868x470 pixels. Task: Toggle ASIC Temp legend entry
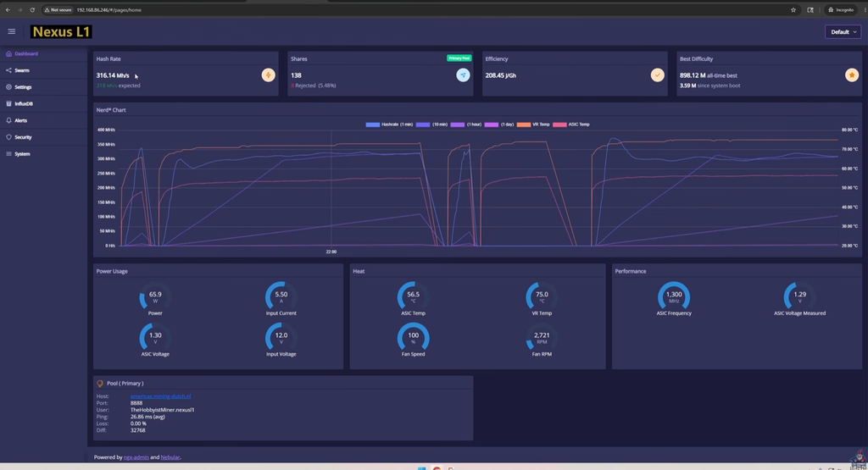coord(570,124)
